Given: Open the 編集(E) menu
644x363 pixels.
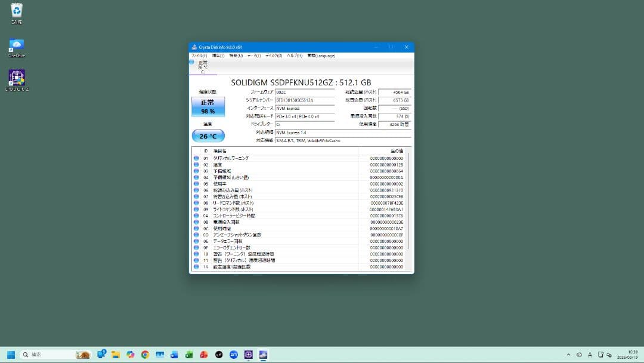Looking at the screenshot, I should (x=218, y=56).
